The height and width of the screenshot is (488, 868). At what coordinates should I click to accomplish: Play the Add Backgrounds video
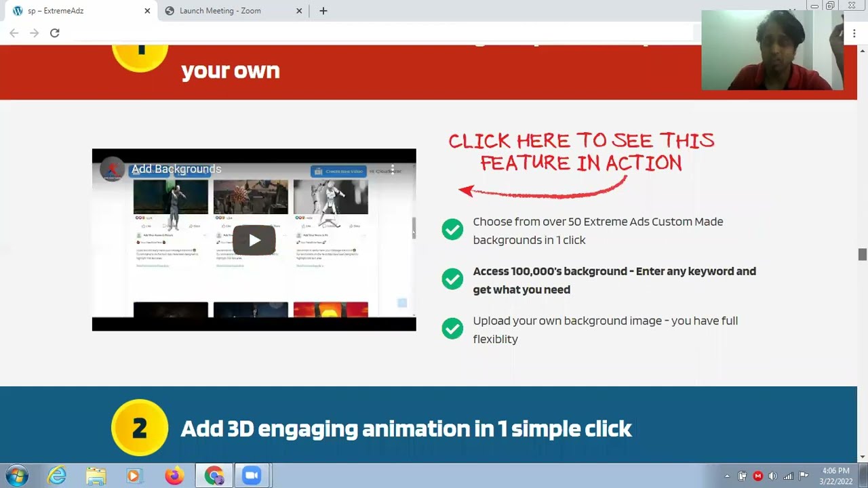pos(254,240)
